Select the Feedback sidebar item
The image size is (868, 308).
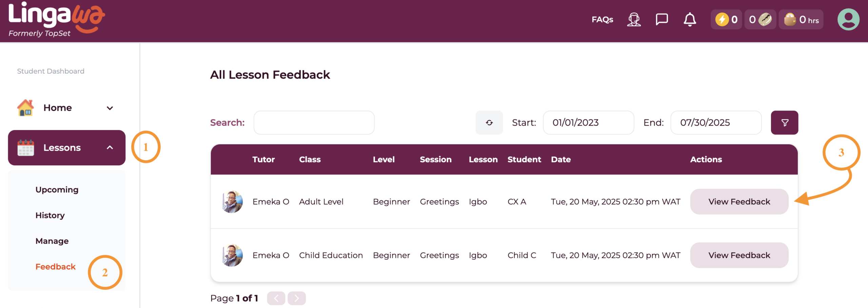(55, 267)
